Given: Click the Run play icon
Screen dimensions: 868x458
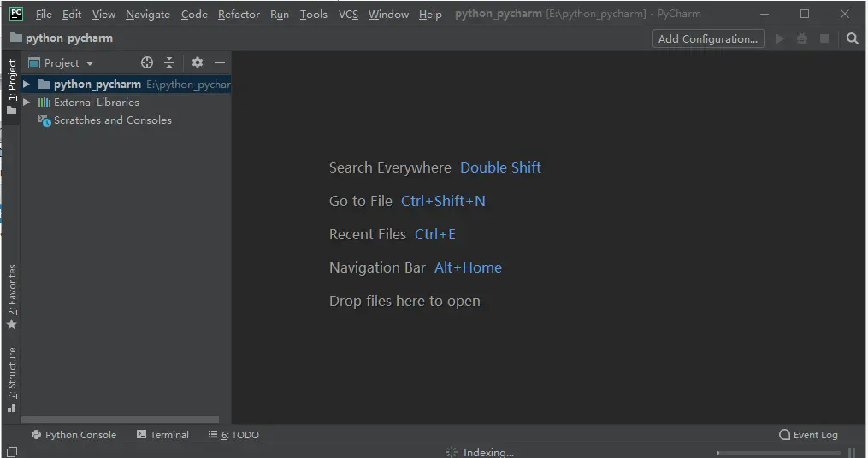Looking at the screenshot, I should [x=781, y=38].
